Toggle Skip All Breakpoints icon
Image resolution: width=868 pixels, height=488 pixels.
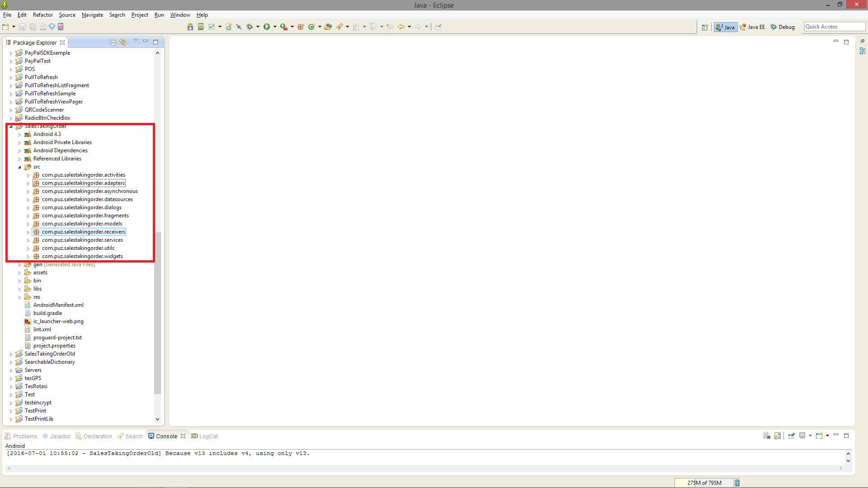(x=239, y=27)
